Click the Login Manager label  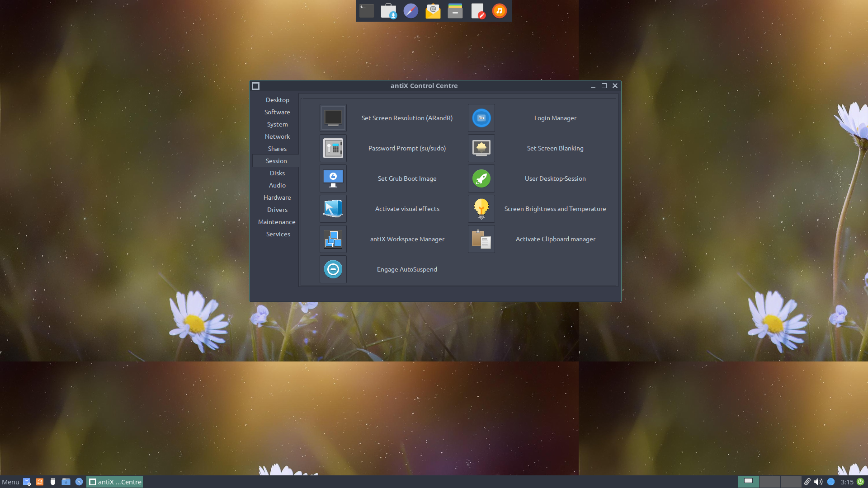[555, 118]
